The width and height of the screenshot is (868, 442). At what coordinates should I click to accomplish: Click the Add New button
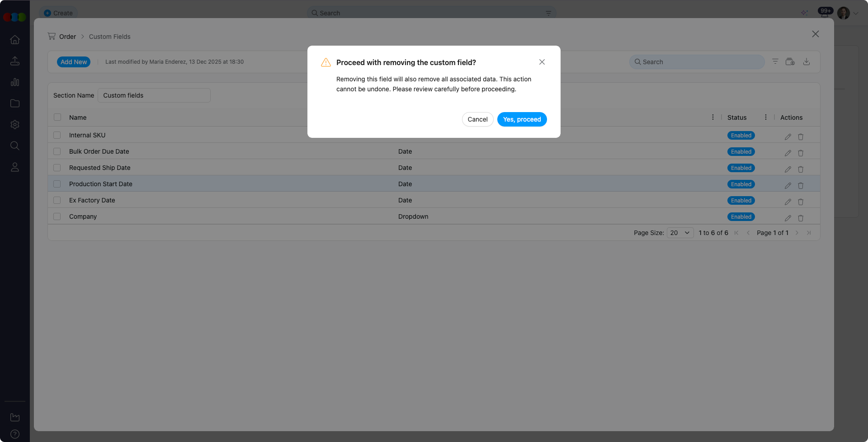[74, 61]
